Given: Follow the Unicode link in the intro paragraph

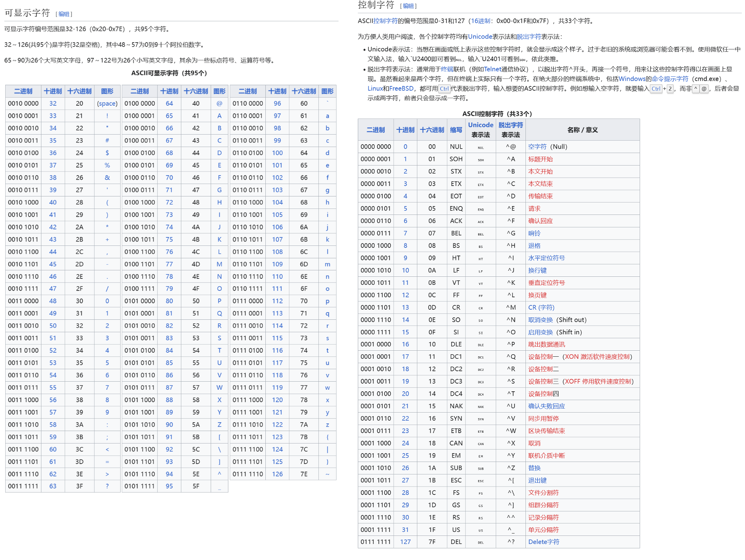Looking at the screenshot, I should coord(480,37).
